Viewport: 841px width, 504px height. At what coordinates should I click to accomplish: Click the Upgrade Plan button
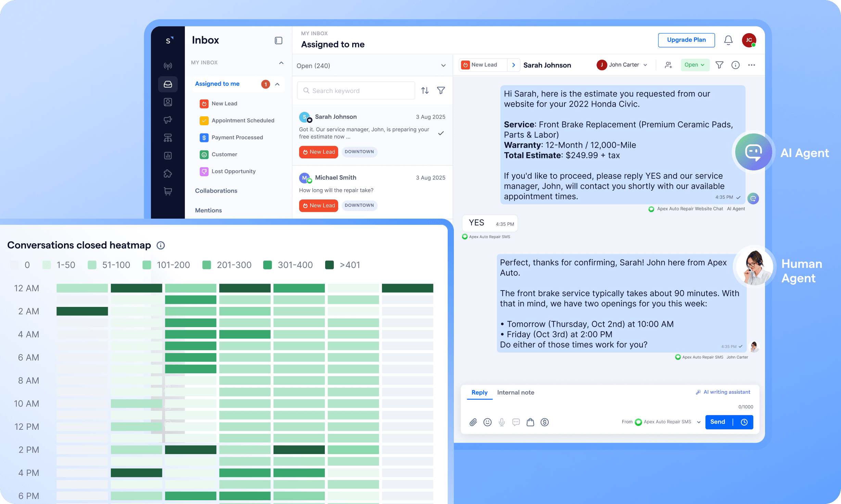point(686,40)
